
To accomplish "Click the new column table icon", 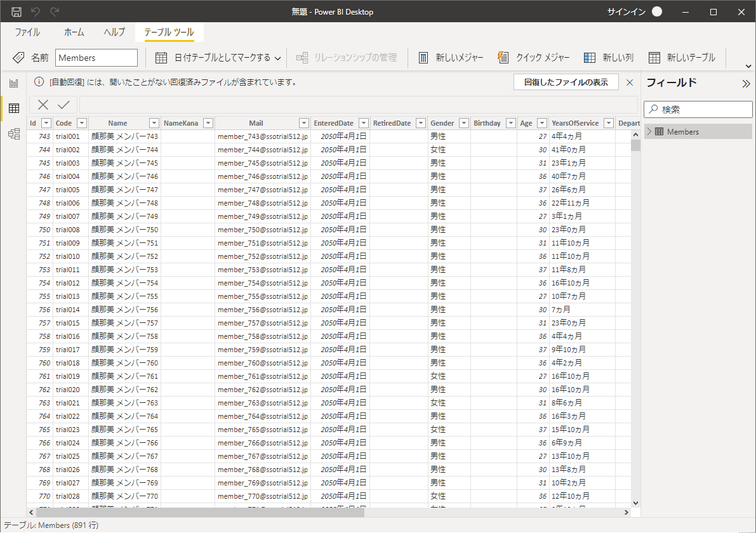I will [589, 58].
